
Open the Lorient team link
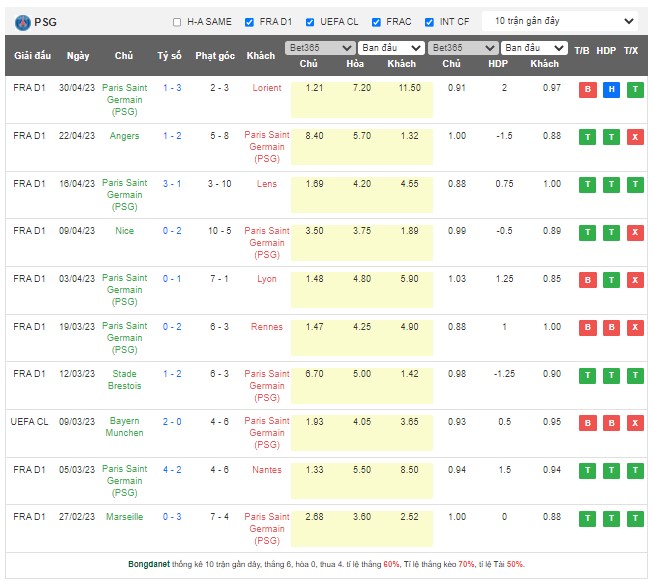click(x=265, y=88)
